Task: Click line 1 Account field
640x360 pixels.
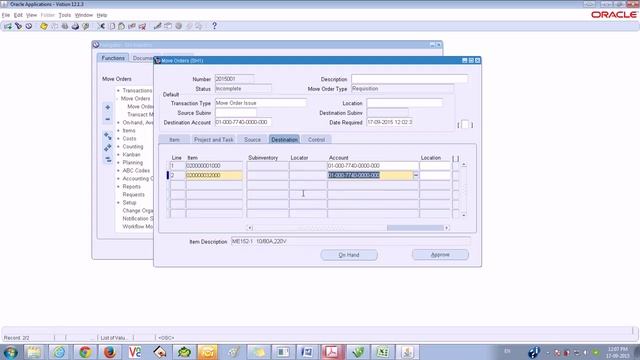Action: click(373, 166)
